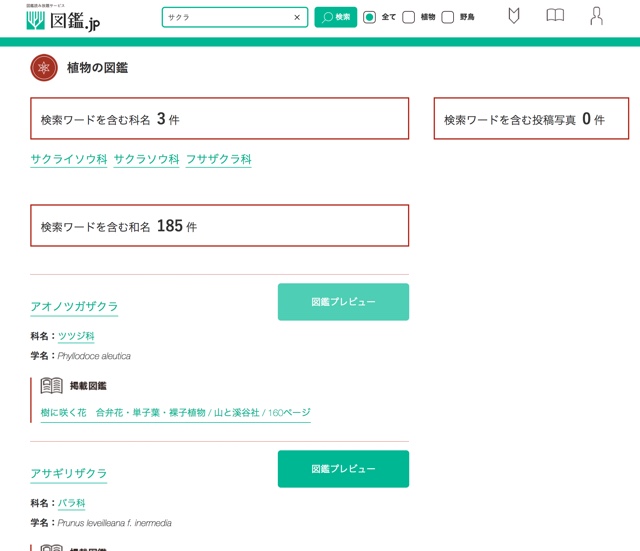Select the 全て radio option
Image resolution: width=640 pixels, height=551 pixels.
(369, 17)
